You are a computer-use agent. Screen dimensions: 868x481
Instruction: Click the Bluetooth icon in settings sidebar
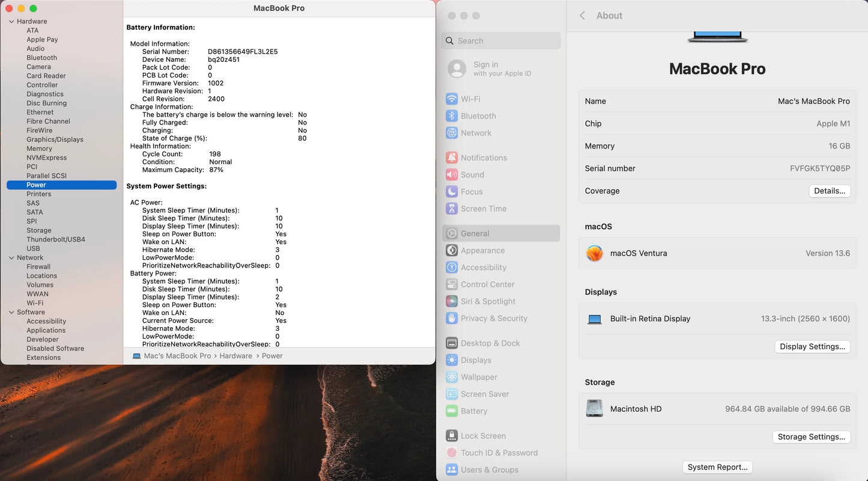[452, 116]
